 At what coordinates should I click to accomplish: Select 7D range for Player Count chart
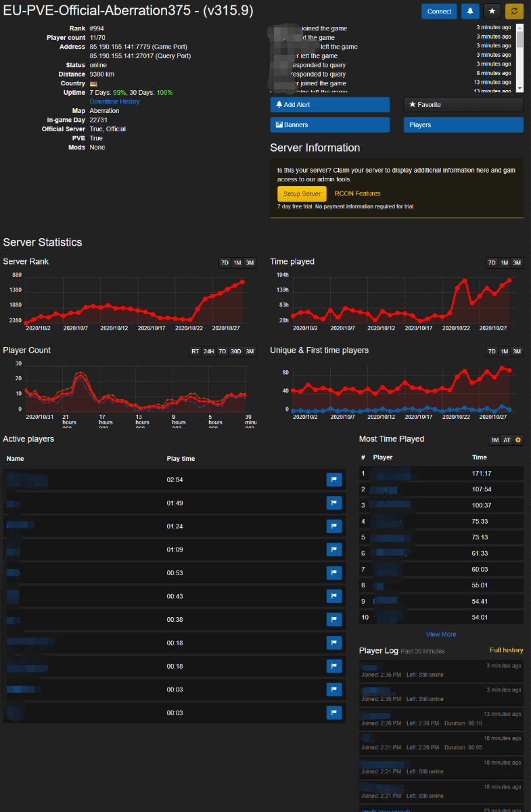click(x=222, y=351)
